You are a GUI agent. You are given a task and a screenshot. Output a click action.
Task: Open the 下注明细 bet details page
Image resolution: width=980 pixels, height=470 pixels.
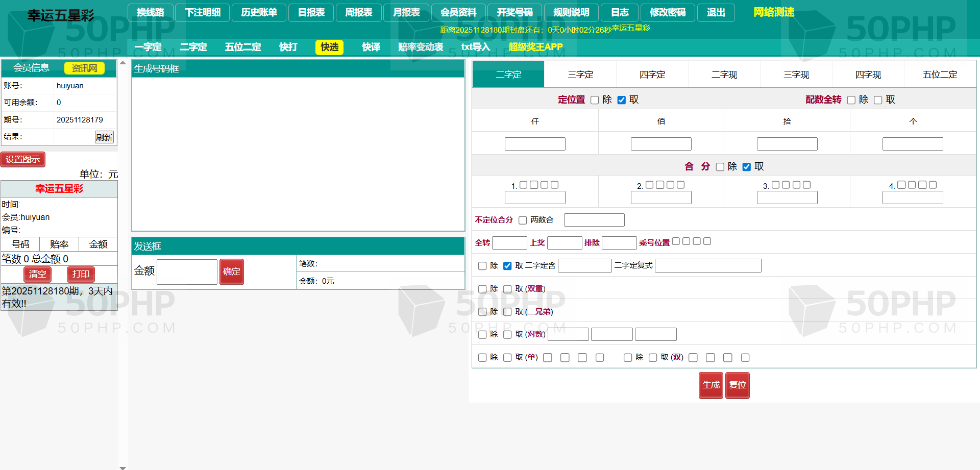[203, 13]
